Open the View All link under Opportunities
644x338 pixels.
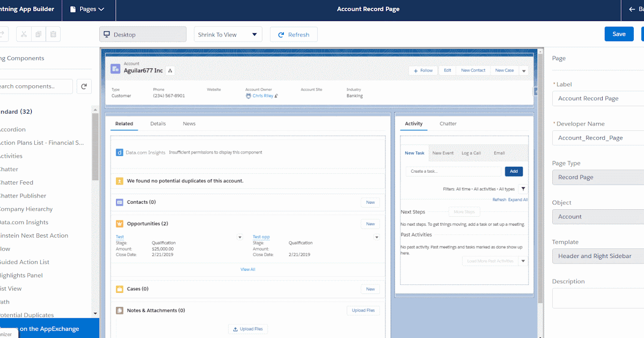click(x=247, y=269)
